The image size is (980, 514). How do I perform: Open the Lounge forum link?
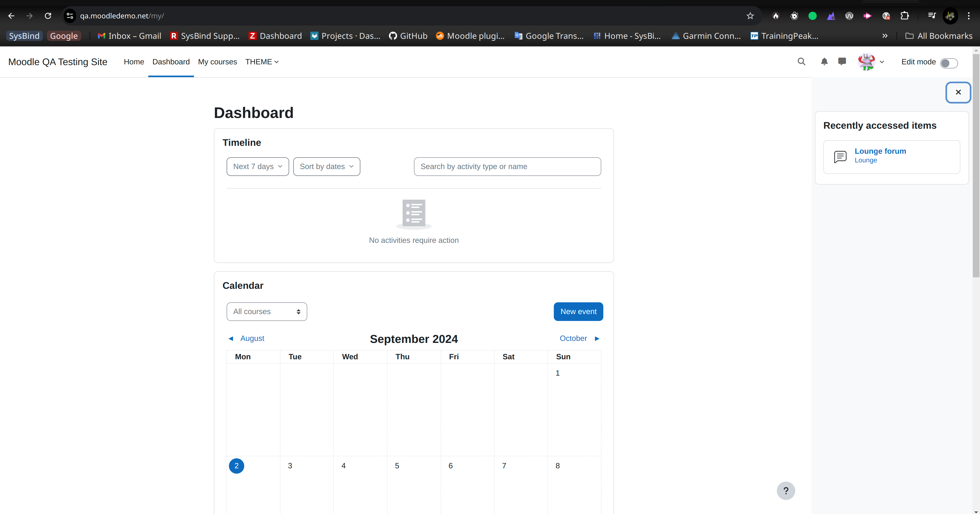point(880,151)
